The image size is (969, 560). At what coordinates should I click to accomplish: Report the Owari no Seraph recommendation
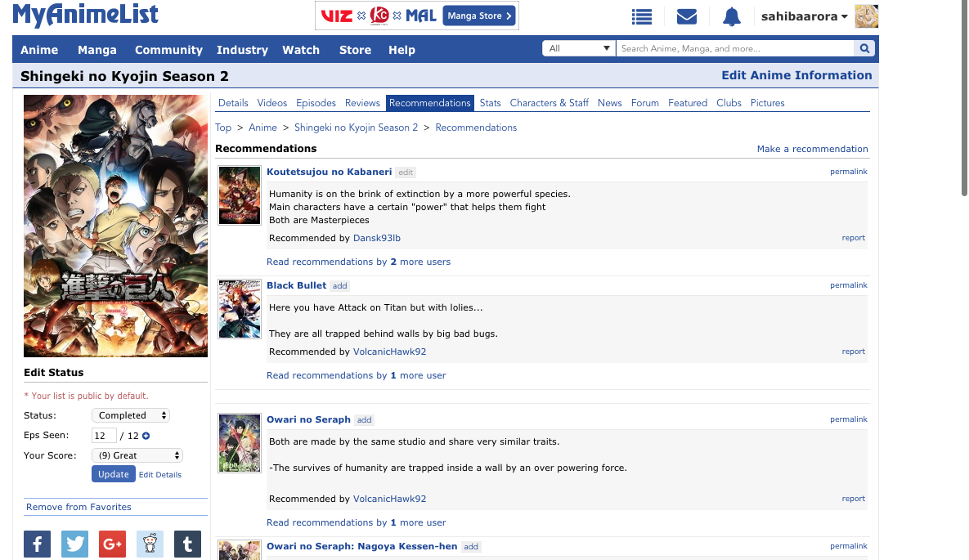coord(854,499)
